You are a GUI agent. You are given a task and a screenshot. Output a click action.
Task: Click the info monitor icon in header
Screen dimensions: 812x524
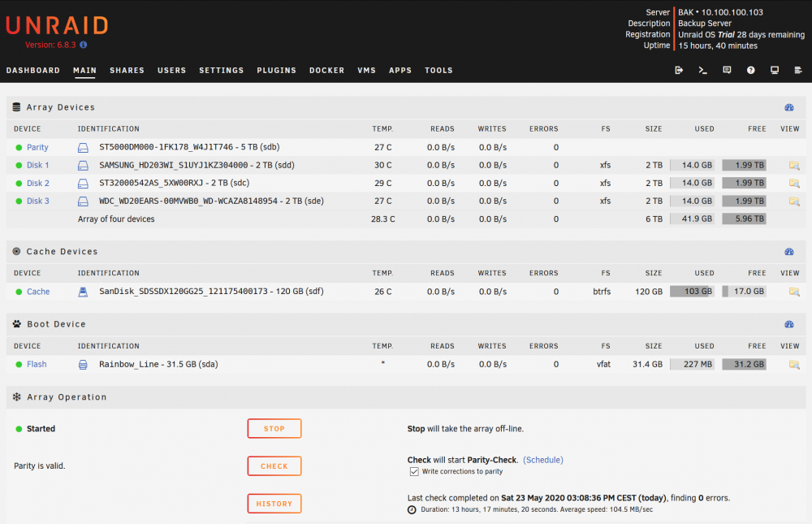[x=775, y=70]
